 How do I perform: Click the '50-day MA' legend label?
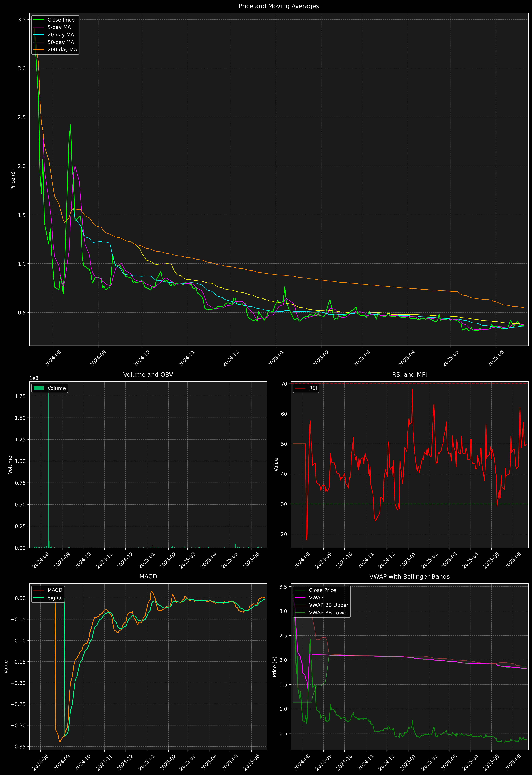point(61,42)
